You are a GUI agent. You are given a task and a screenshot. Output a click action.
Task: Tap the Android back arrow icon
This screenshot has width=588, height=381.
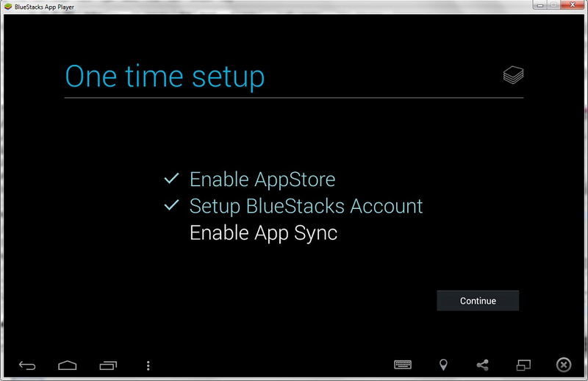click(27, 366)
